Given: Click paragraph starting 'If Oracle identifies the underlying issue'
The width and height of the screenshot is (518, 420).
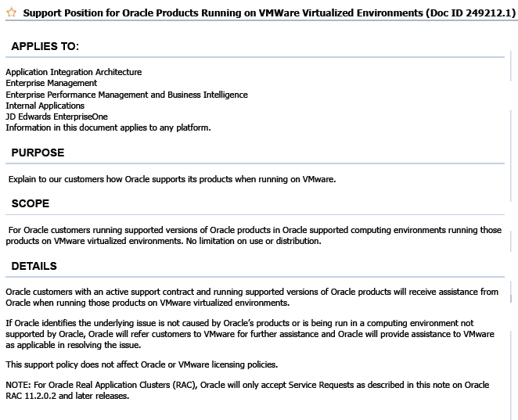Looking at the screenshot, I should pyautogui.click(x=250, y=334).
